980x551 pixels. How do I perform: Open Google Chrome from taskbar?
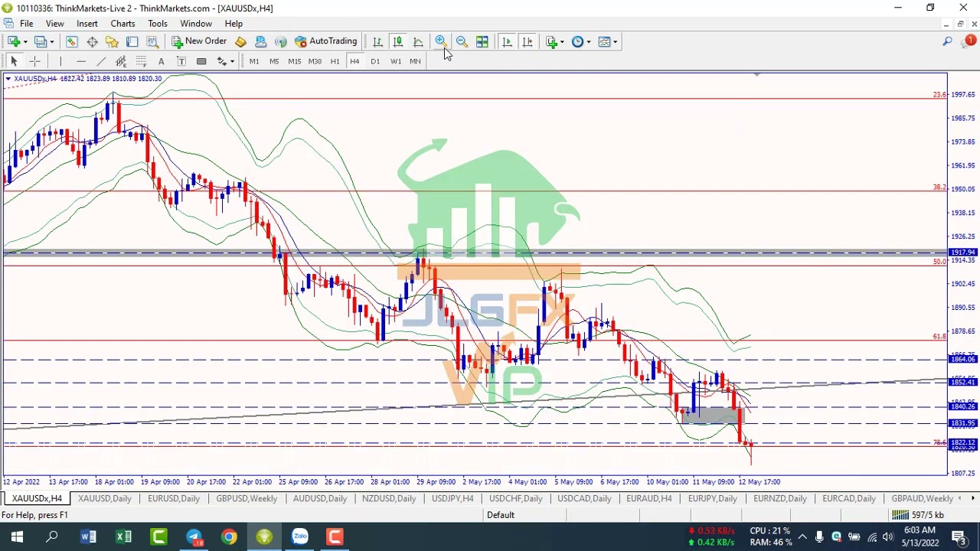229,537
